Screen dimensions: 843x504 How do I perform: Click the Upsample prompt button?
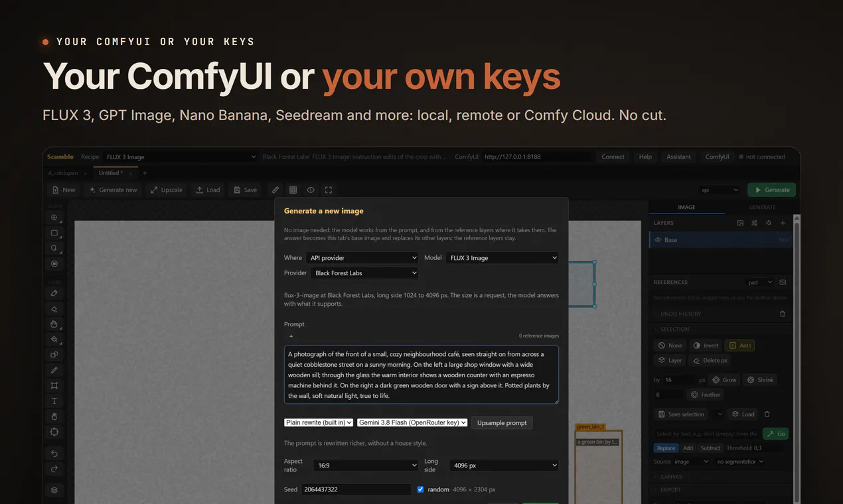502,422
